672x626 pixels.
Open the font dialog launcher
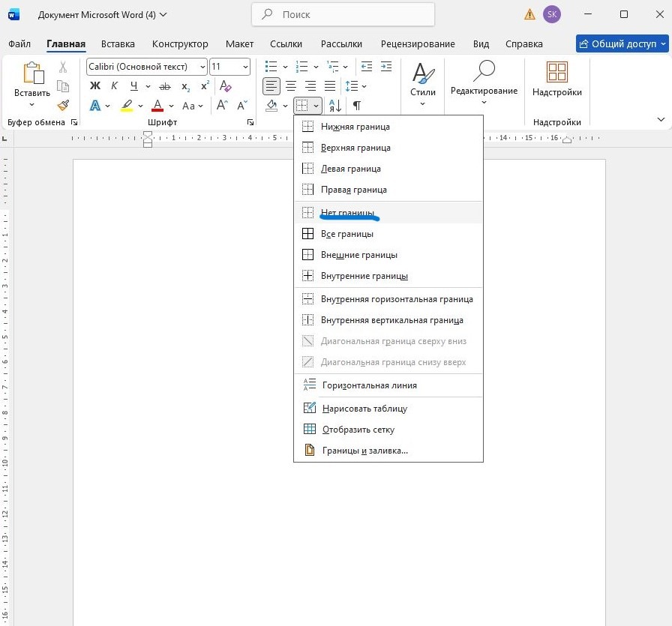point(250,122)
